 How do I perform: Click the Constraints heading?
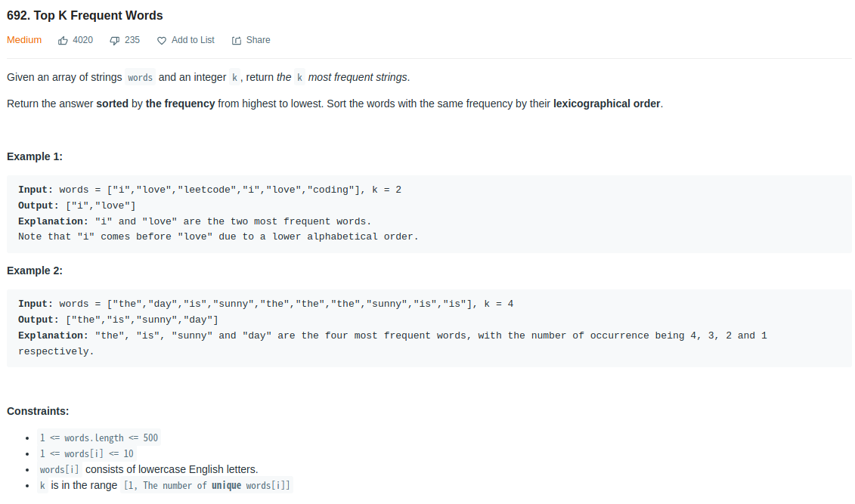38,411
